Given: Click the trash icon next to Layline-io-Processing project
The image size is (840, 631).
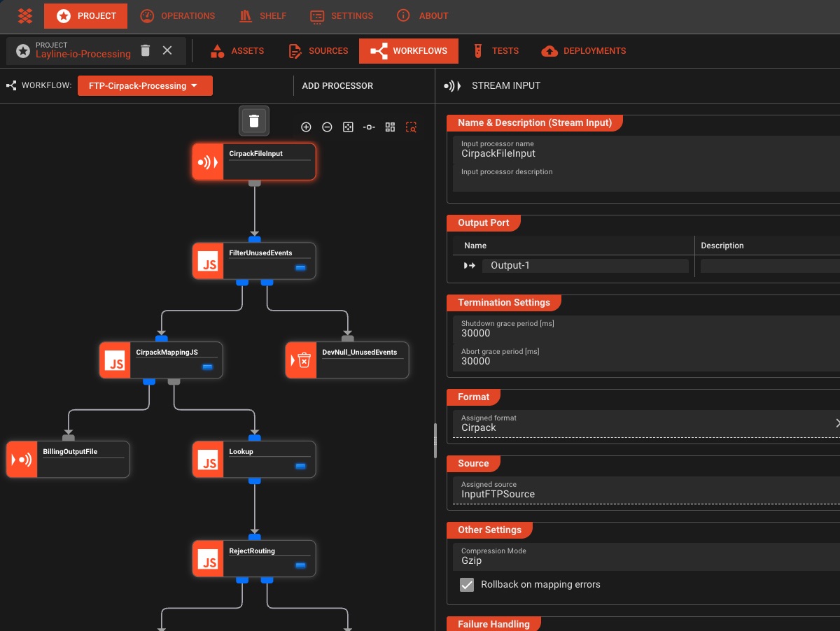Looking at the screenshot, I should click(145, 50).
